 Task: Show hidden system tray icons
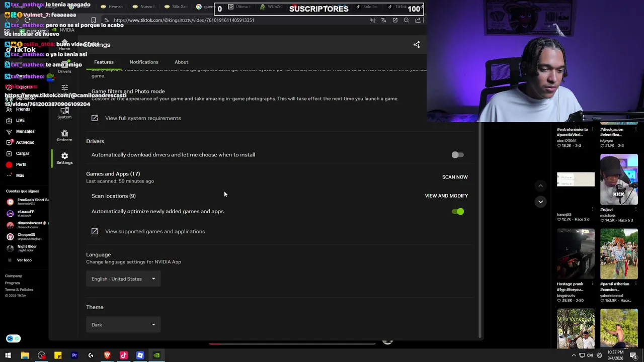point(574,355)
